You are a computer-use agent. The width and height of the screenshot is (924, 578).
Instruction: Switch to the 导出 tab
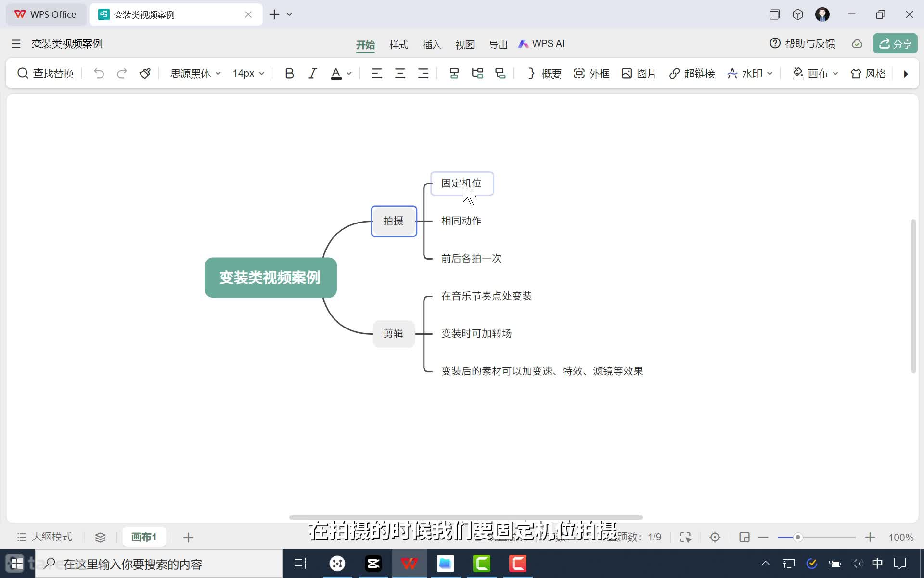point(498,45)
